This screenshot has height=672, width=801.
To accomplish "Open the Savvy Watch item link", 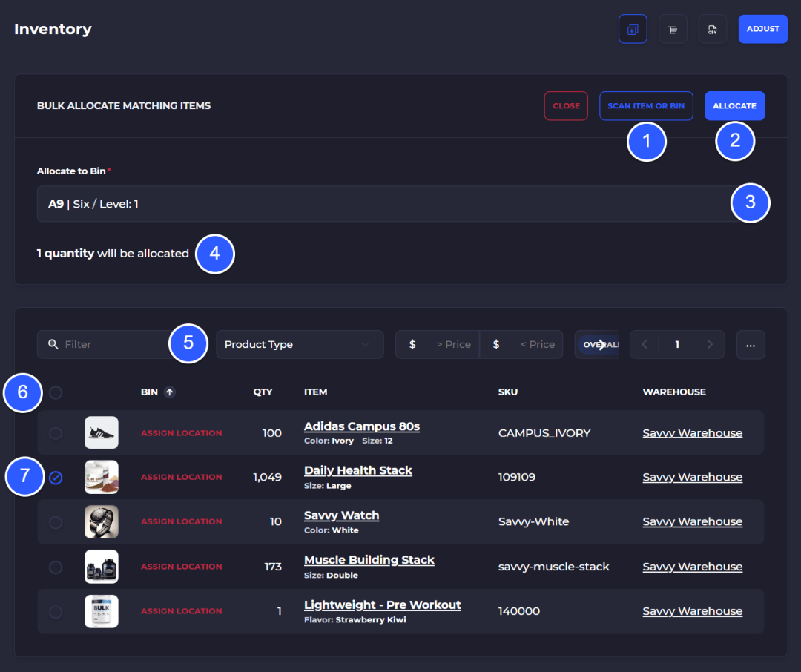I will click(341, 515).
